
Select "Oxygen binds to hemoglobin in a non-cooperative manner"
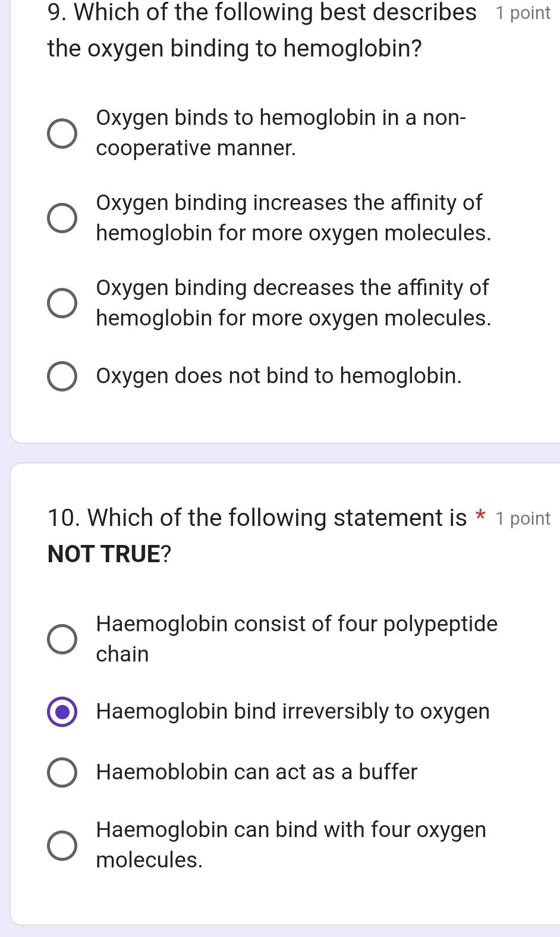(62, 132)
